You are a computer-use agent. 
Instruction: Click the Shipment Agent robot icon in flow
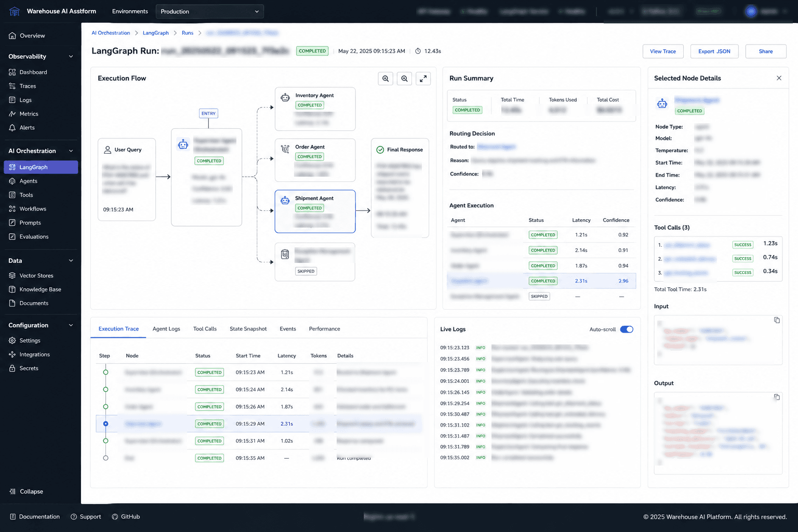(x=285, y=200)
